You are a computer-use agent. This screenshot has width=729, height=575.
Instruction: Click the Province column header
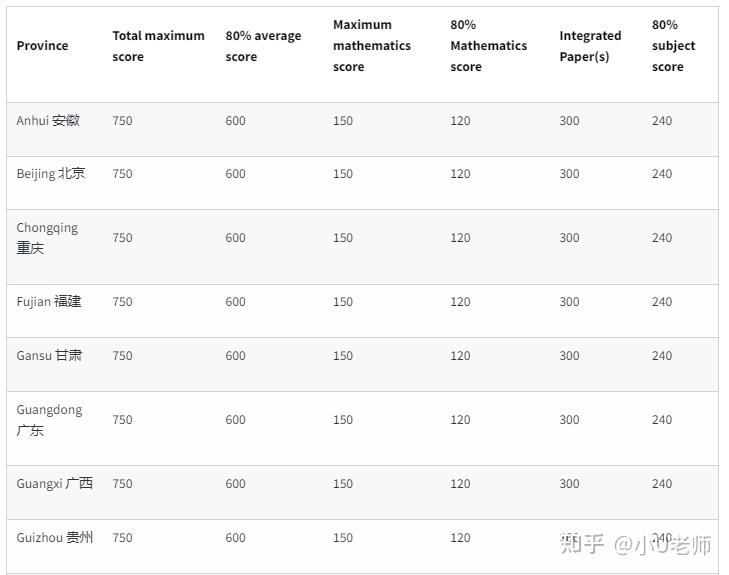(42, 46)
